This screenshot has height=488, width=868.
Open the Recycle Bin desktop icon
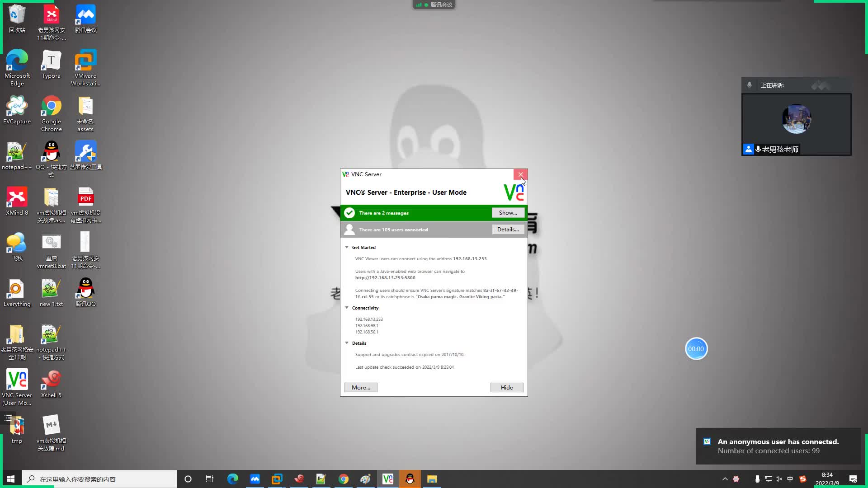(x=17, y=19)
